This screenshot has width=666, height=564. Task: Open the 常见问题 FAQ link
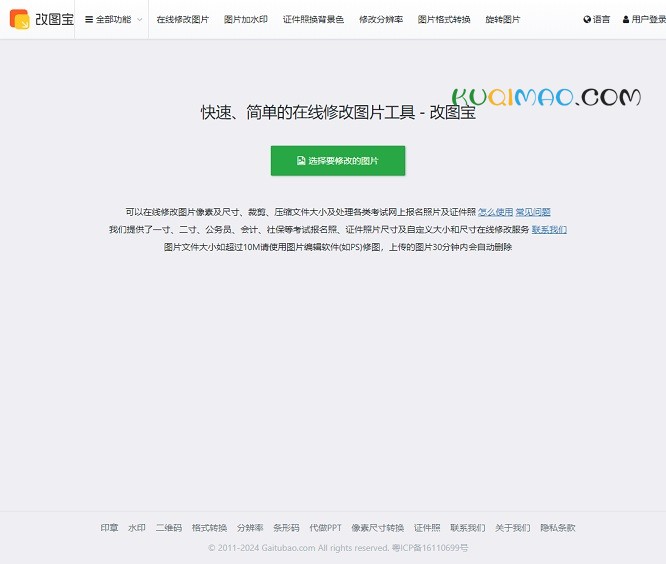tap(533, 212)
